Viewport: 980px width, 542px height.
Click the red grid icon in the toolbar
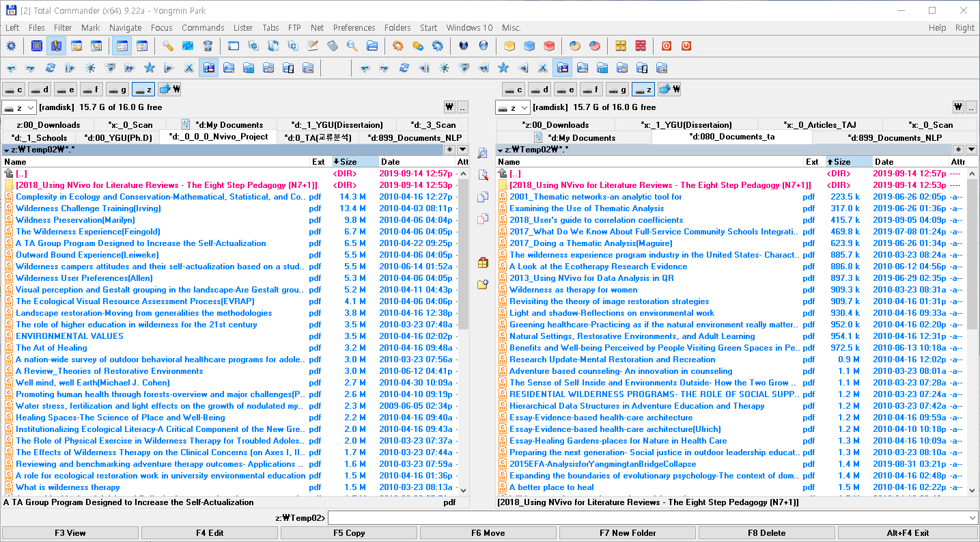641,46
